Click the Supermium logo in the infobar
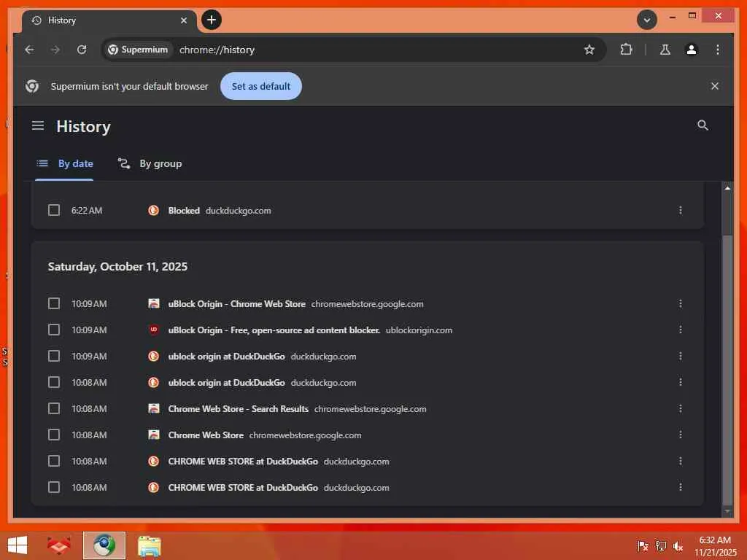 click(x=32, y=86)
